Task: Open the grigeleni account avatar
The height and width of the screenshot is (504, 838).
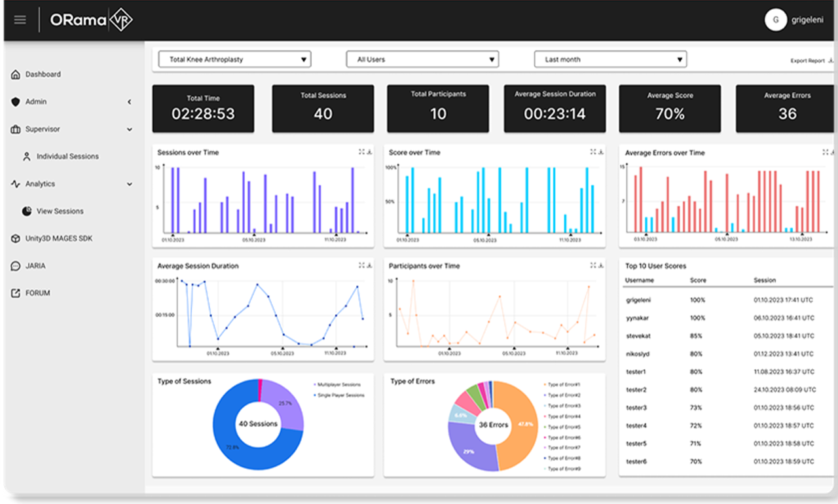Action: [776, 19]
